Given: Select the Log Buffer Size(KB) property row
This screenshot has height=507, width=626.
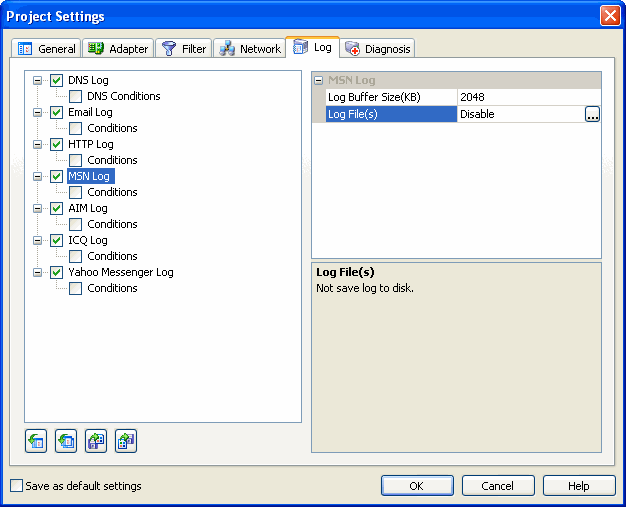Looking at the screenshot, I should click(464, 97).
